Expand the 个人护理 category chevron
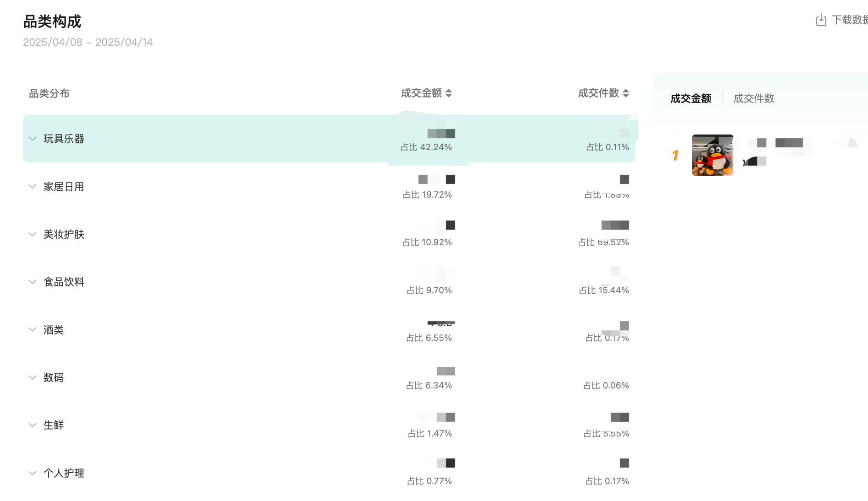The image size is (868, 501). [x=33, y=473]
